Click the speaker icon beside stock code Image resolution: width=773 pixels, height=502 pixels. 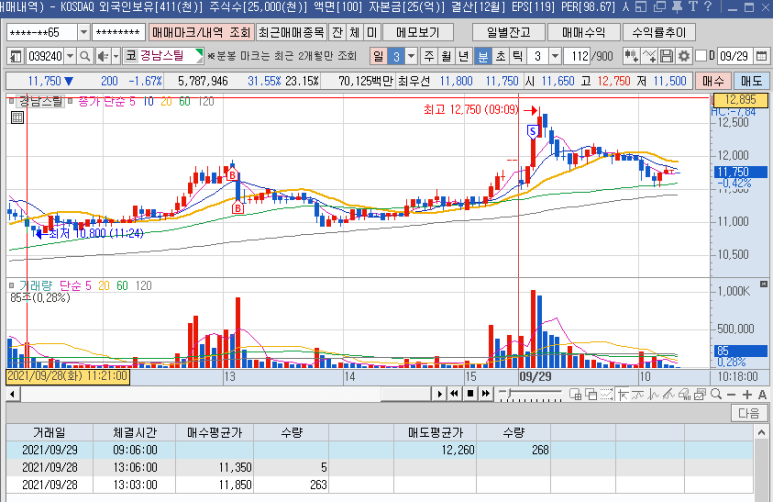tap(102, 56)
